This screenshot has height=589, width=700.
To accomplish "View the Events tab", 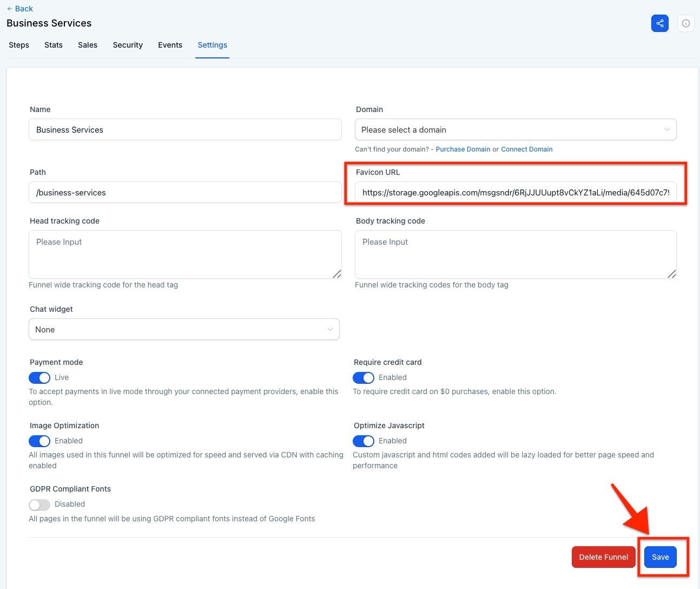I will [170, 45].
